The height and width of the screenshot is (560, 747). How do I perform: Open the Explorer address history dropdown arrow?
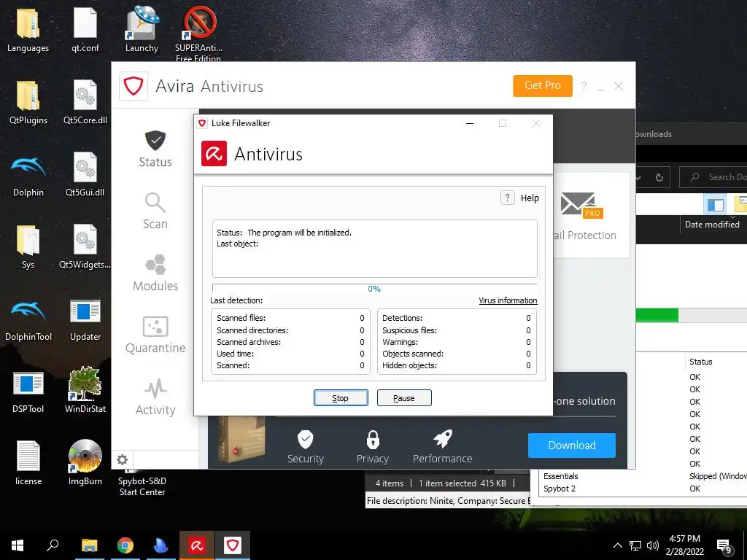[x=638, y=178]
